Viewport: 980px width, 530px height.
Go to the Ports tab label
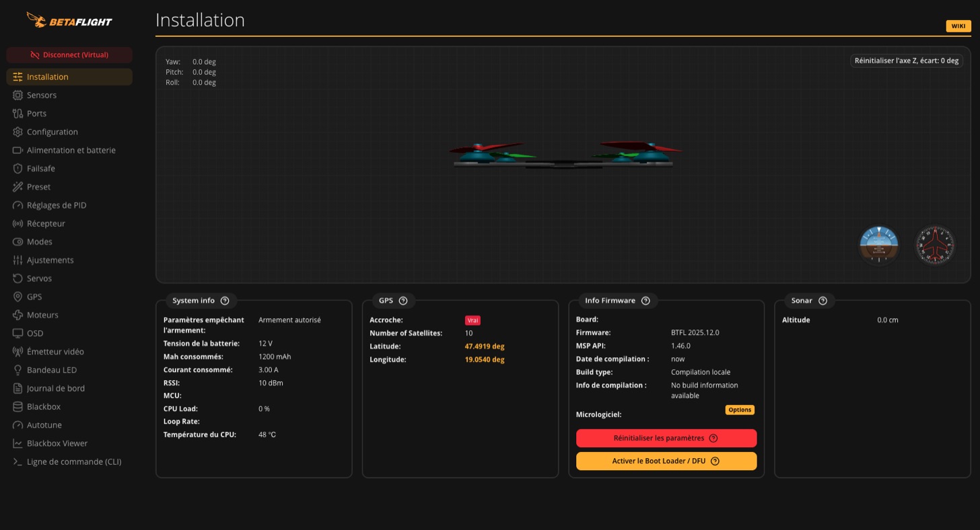[x=36, y=114]
